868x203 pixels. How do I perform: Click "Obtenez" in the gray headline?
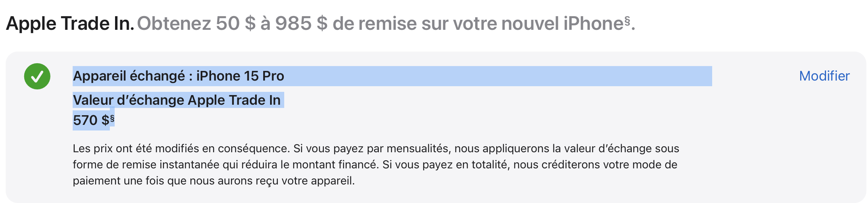coord(174,23)
